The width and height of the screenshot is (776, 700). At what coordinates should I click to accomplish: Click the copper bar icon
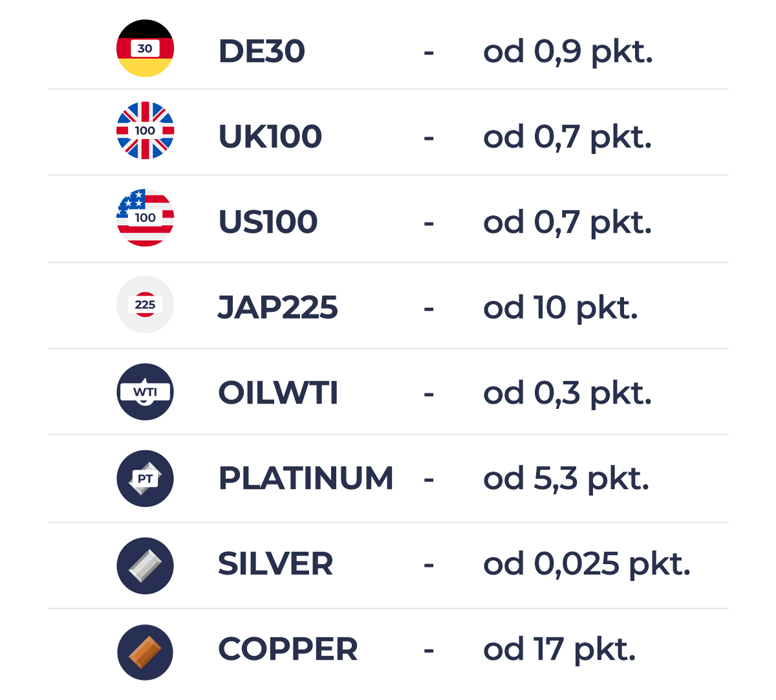point(145,652)
